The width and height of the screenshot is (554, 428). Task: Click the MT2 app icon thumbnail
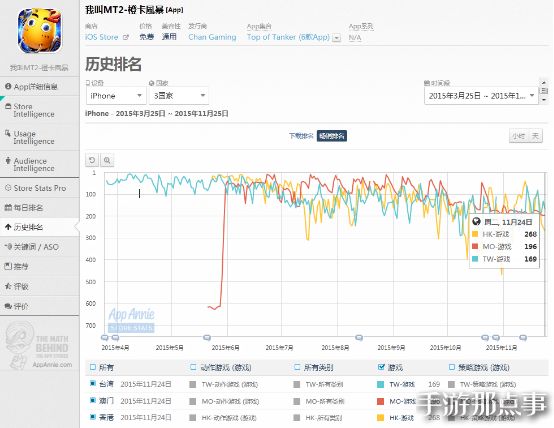click(40, 31)
